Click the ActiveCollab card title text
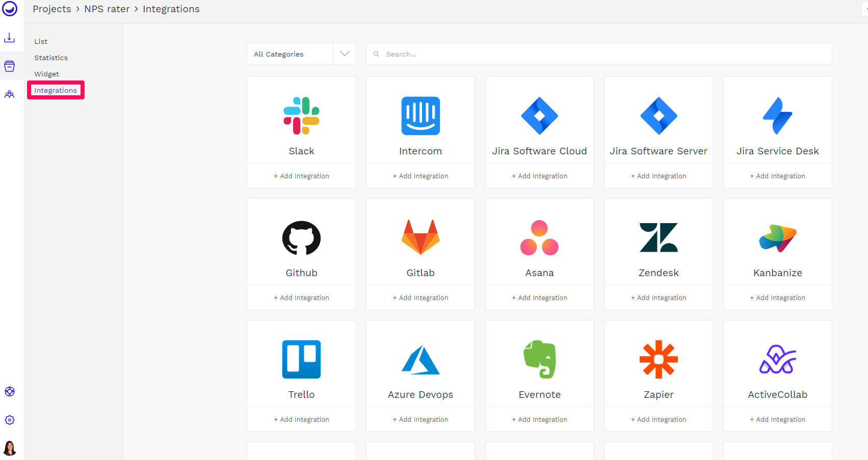868x460 pixels. pos(777,394)
